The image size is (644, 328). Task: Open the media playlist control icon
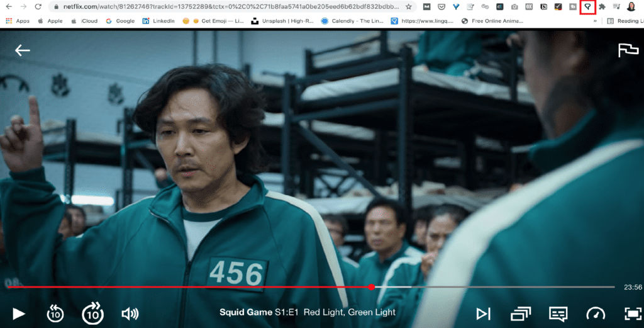tap(616, 6)
